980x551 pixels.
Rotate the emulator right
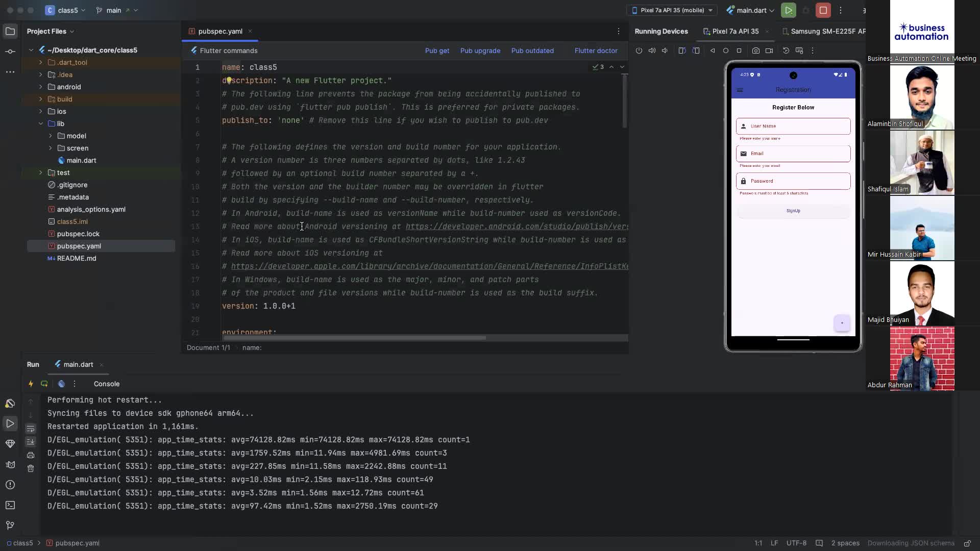tap(696, 51)
